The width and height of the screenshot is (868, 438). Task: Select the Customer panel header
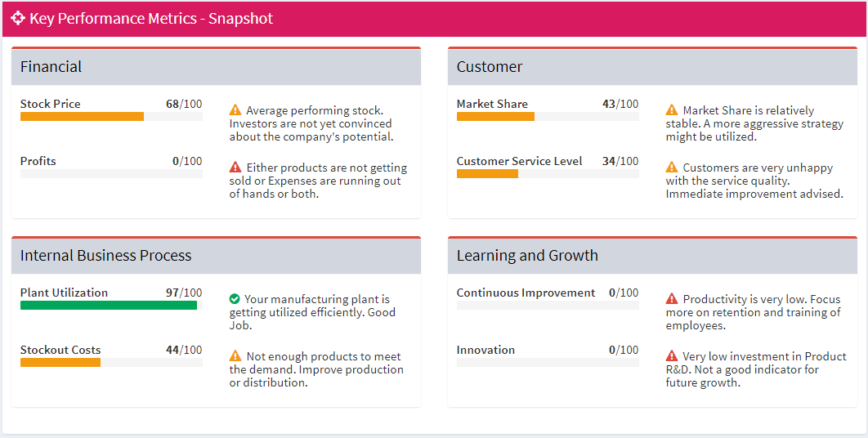point(652,67)
